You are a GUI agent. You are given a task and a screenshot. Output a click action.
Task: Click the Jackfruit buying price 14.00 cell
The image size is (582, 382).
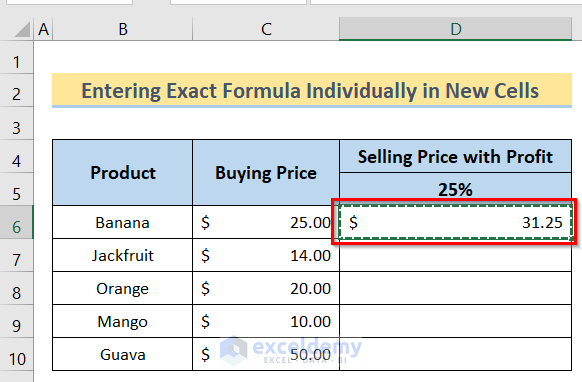pyautogui.click(x=266, y=255)
